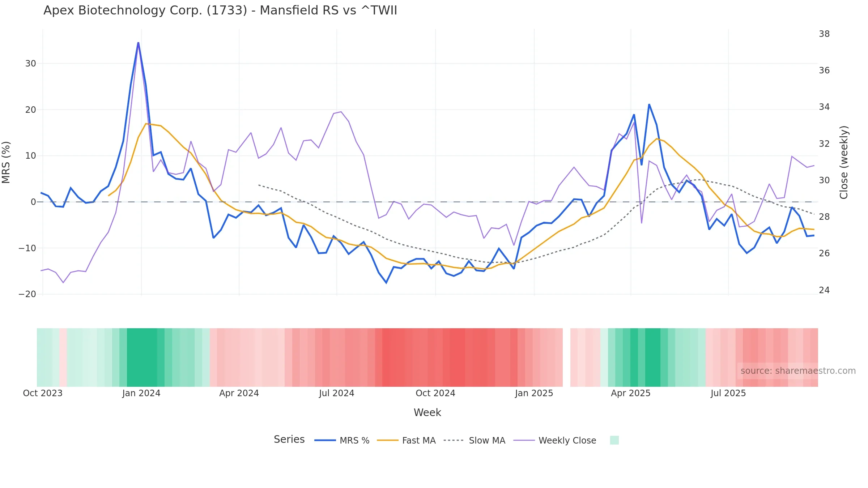Click the right axis value 34
This screenshot has height=488, width=868.
pos(824,107)
